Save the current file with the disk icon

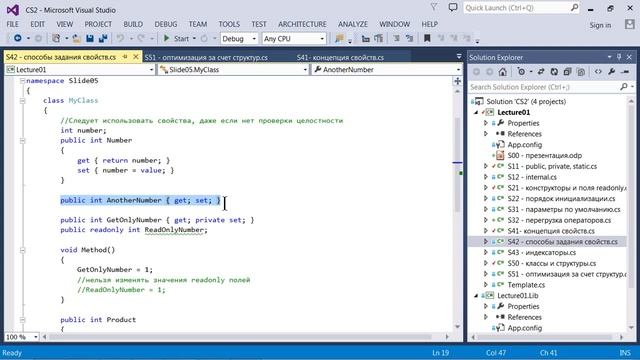click(x=90, y=38)
